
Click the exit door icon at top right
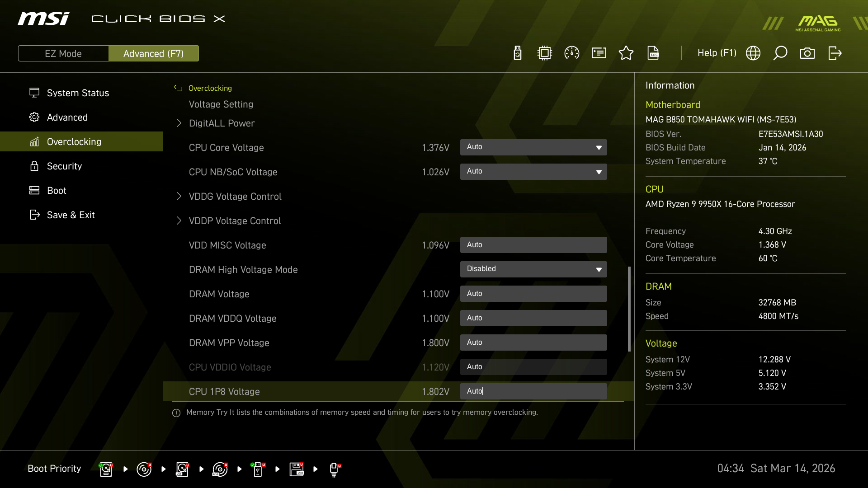pos(835,53)
